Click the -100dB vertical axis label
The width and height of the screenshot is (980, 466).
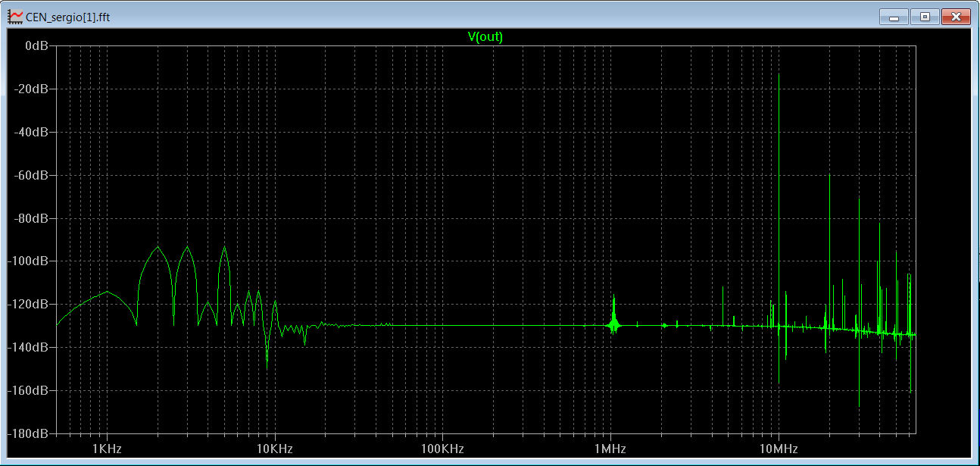(x=29, y=261)
